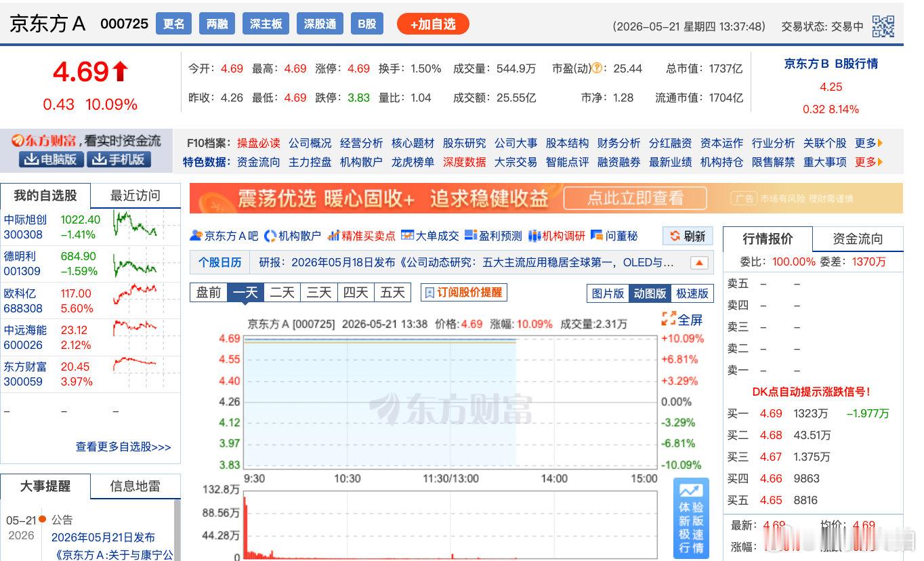
Task: Switch to 大事提醒 tab
Action: (45, 486)
